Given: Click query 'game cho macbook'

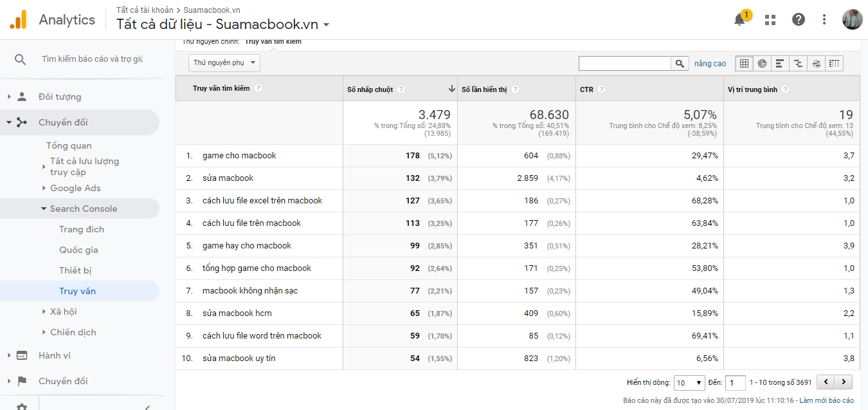Looking at the screenshot, I should tap(239, 155).
